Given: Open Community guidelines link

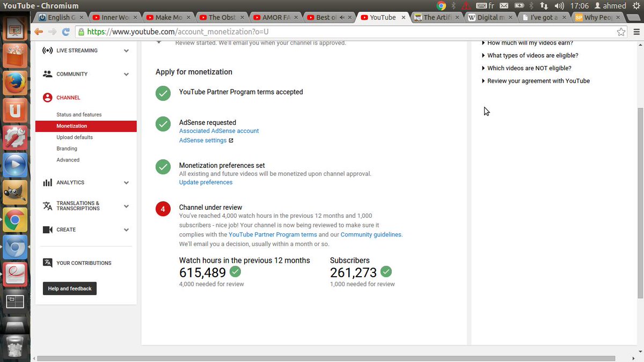Looking at the screenshot, I should 371,234.
